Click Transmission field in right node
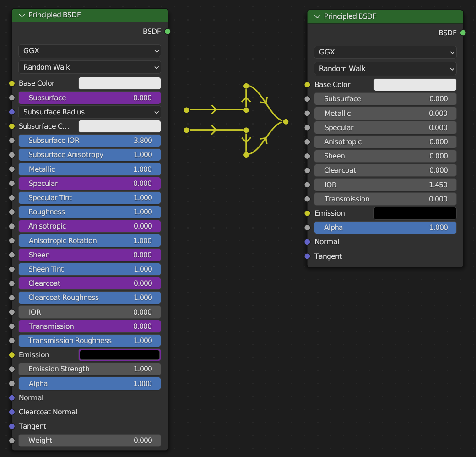The image size is (476, 457). tap(385, 199)
